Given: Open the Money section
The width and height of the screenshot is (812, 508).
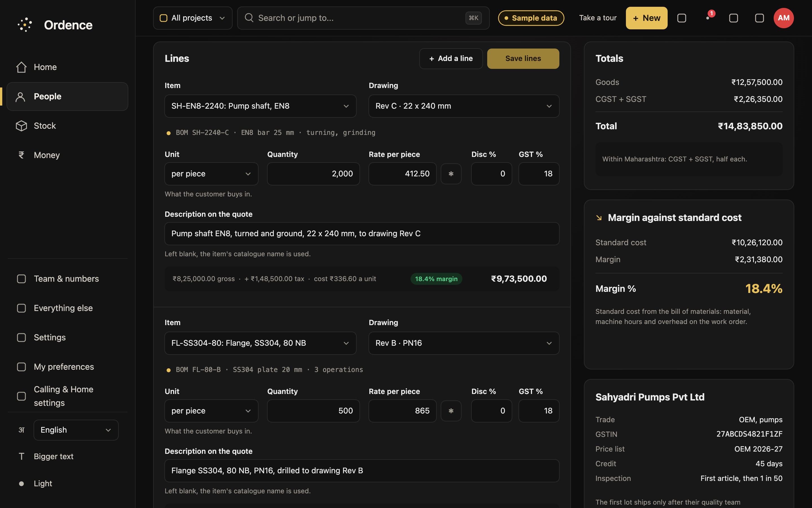Looking at the screenshot, I should pos(67,155).
